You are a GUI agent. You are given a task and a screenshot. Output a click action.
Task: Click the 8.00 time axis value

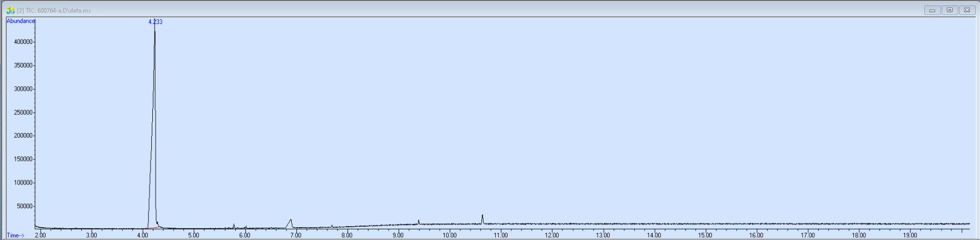347,236
